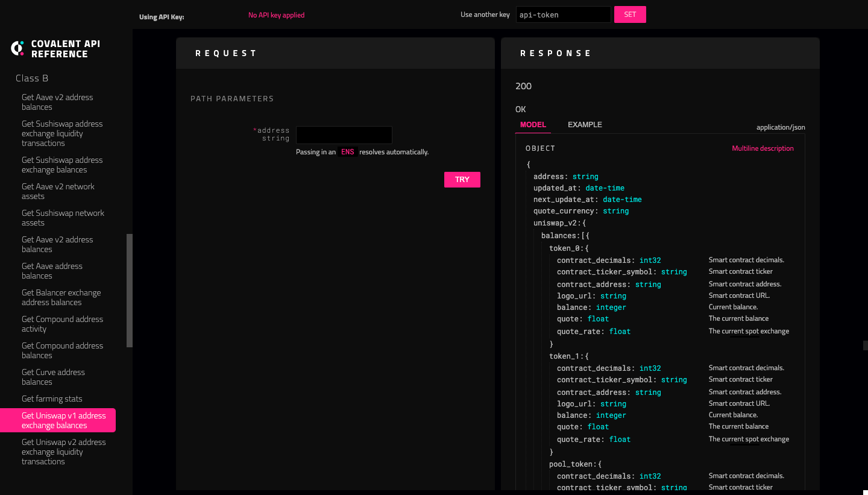Open Get Sushiswap address exchange balances
Image resolution: width=868 pixels, height=495 pixels.
pos(62,165)
